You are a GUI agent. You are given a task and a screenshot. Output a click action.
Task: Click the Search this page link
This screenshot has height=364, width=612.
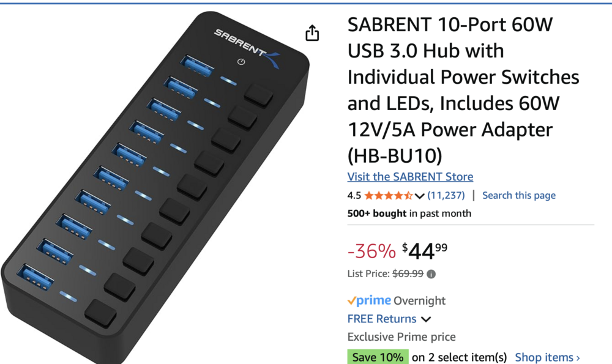pyautogui.click(x=519, y=196)
